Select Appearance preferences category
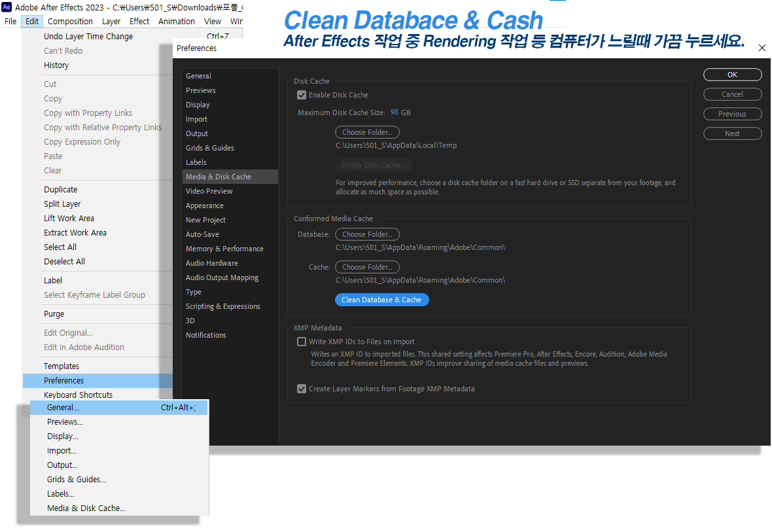The width and height of the screenshot is (772, 532). (230, 205)
